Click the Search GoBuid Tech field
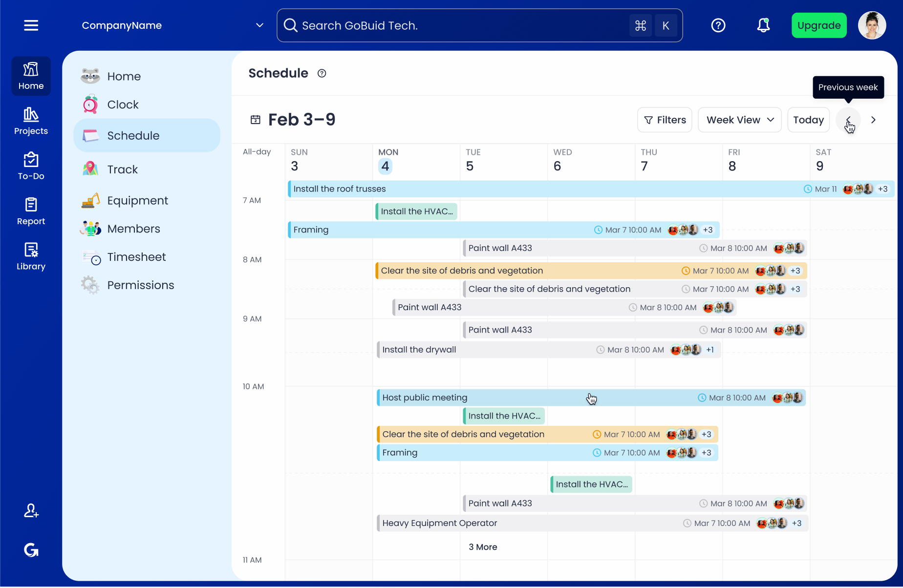 [459, 25]
